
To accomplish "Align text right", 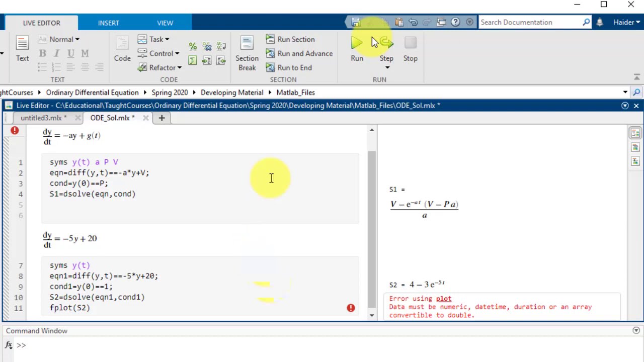I will 100,67.
